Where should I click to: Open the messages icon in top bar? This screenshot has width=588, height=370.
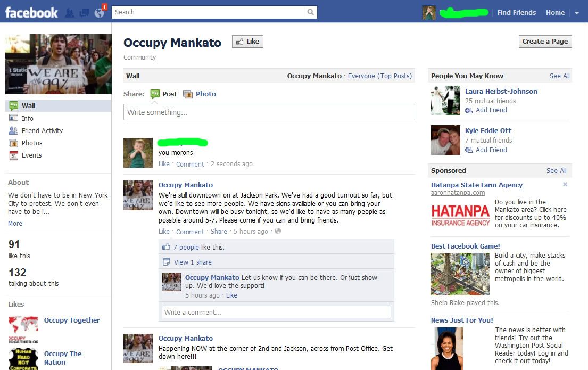(85, 13)
